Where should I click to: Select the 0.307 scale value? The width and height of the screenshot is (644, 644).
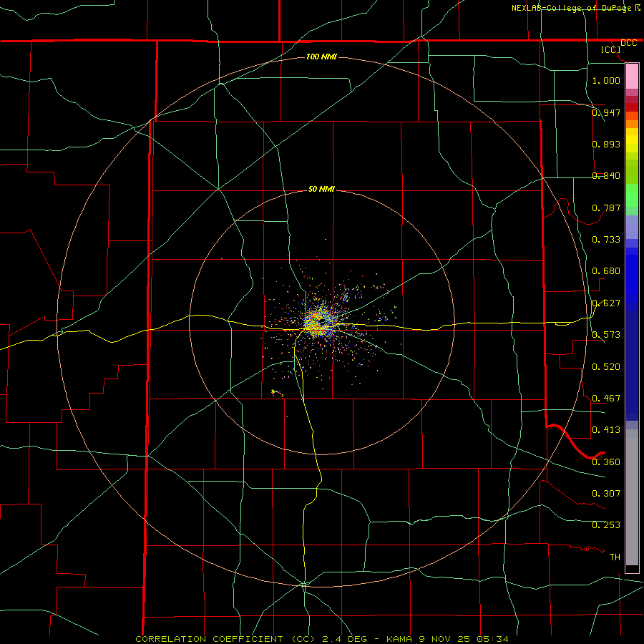coord(606,493)
